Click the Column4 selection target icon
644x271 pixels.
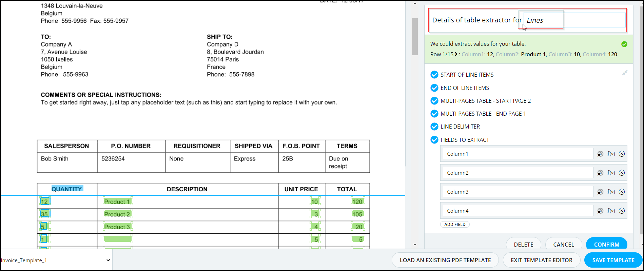pyautogui.click(x=600, y=211)
